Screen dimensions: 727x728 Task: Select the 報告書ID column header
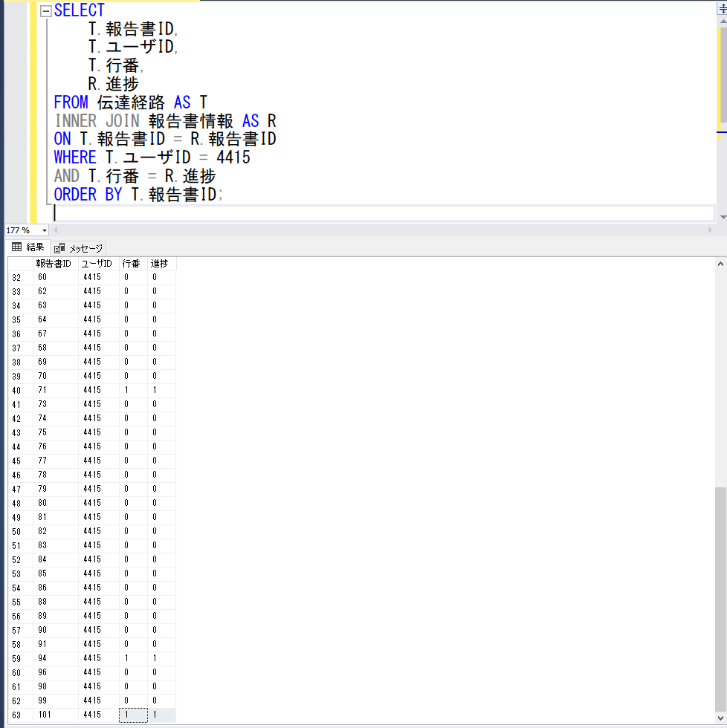click(55, 264)
